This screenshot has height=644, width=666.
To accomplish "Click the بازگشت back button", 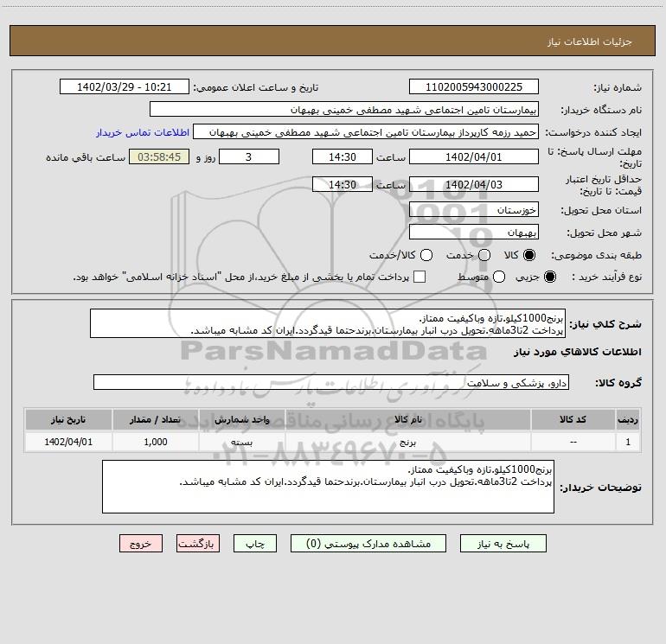I will tap(198, 544).
